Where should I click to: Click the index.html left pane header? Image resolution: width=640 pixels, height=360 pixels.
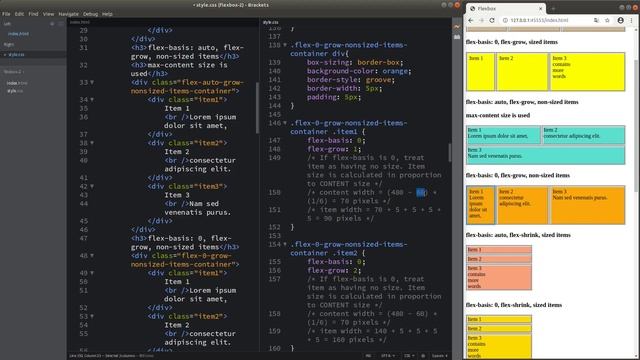(x=80, y=22)
